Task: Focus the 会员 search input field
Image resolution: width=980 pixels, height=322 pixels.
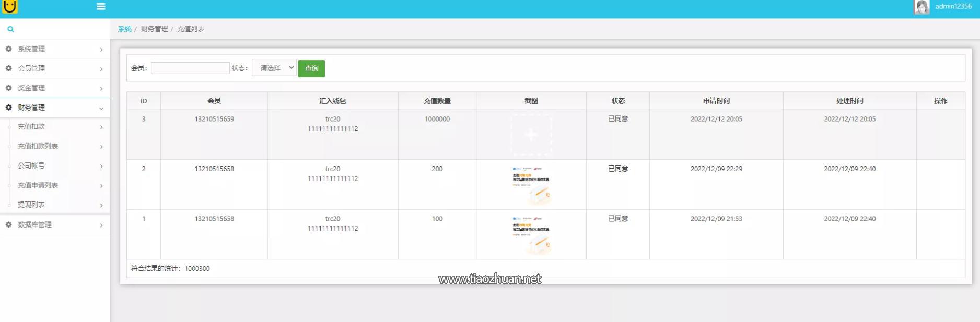Action: click(x=190, y=68)
